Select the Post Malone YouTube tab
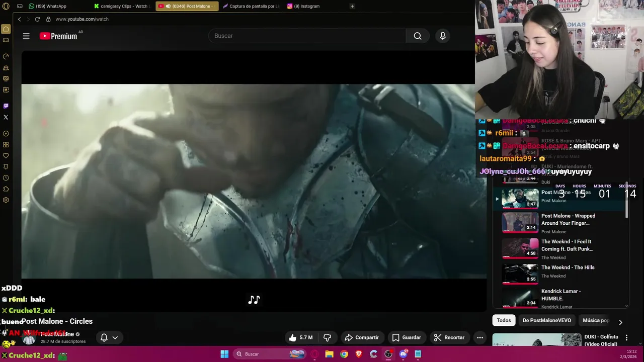Image resolution: width=644 pixels, height=362 pixels. tap(187, 6)
